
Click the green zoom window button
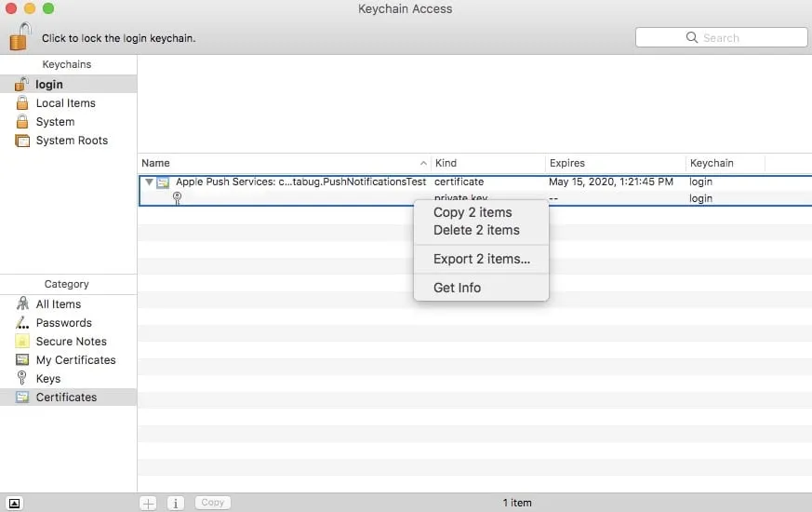pos(48,8)
